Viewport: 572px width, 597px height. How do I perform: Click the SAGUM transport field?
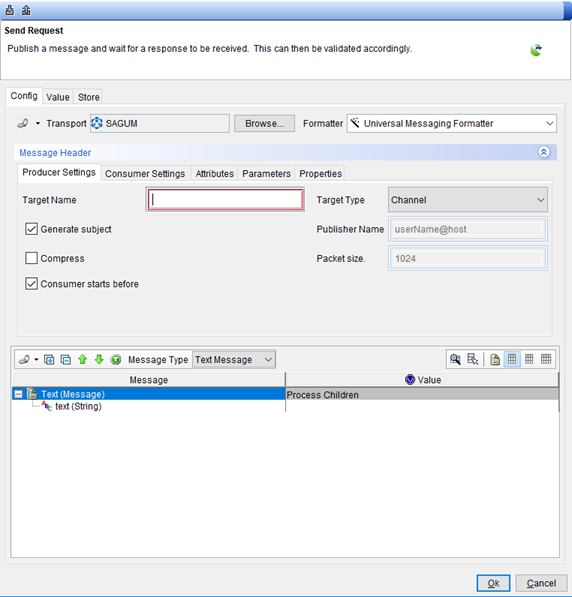pos(160,123)
